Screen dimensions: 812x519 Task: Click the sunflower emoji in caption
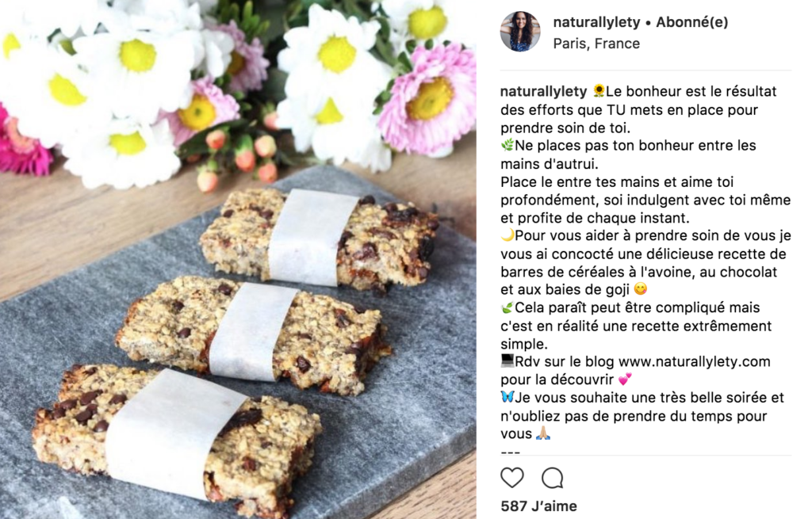coord(599,91)
